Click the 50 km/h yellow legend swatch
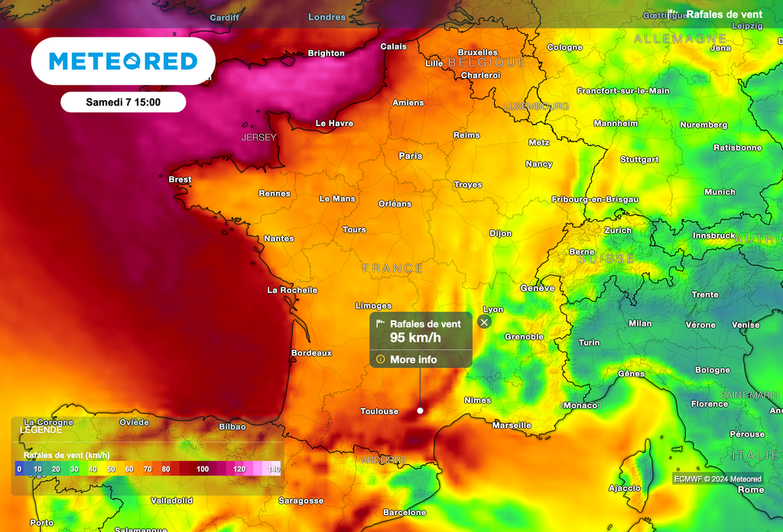783x532 pixels. 111,469
